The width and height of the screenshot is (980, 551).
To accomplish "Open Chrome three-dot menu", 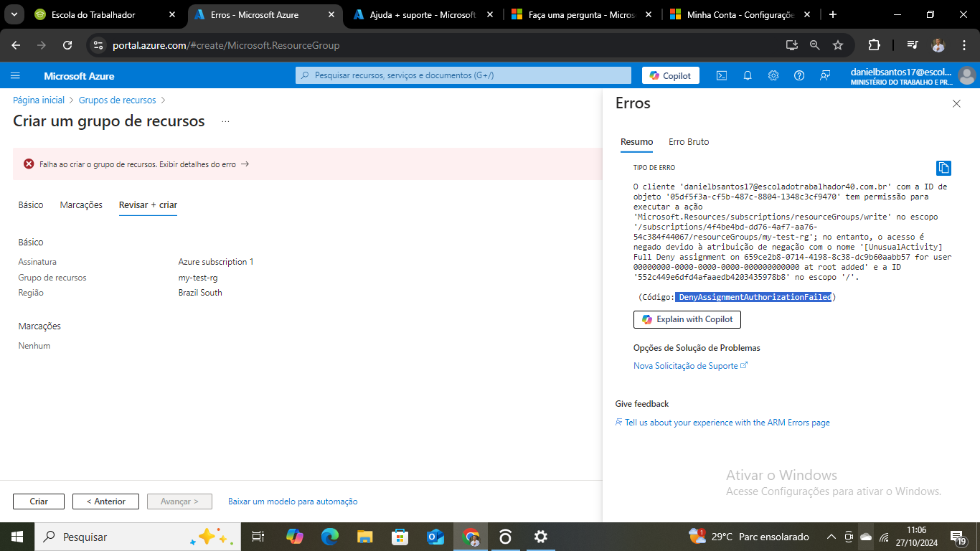I will 963,45.
